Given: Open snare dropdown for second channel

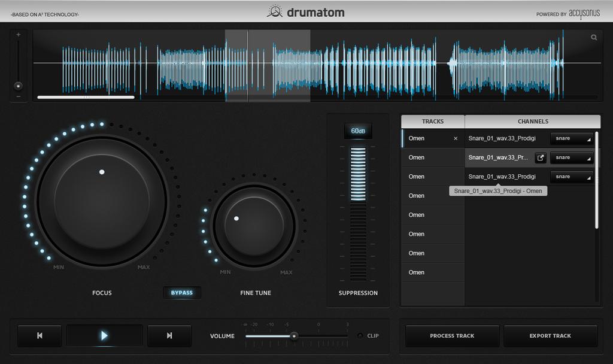Looking at the screenshot, I should (x=572, y=157).
